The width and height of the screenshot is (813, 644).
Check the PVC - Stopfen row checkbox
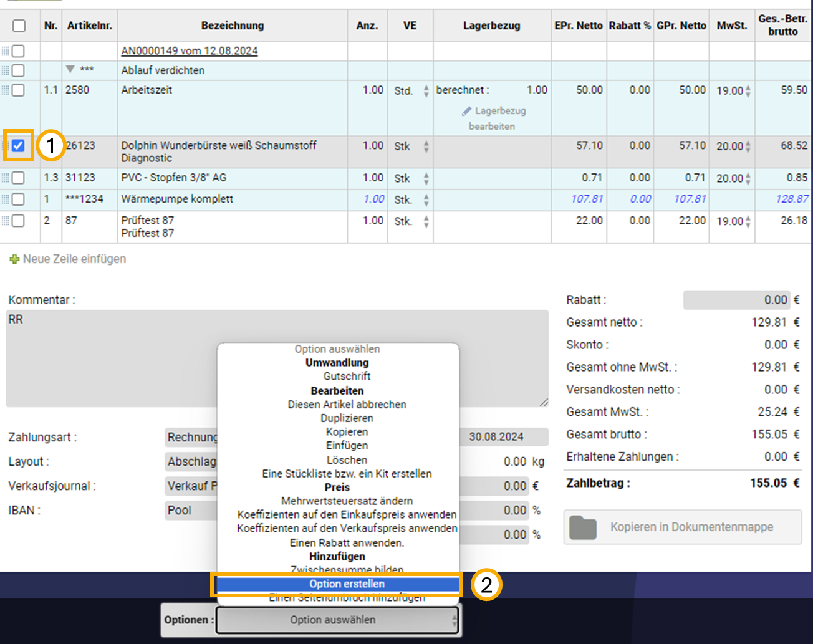19,178
